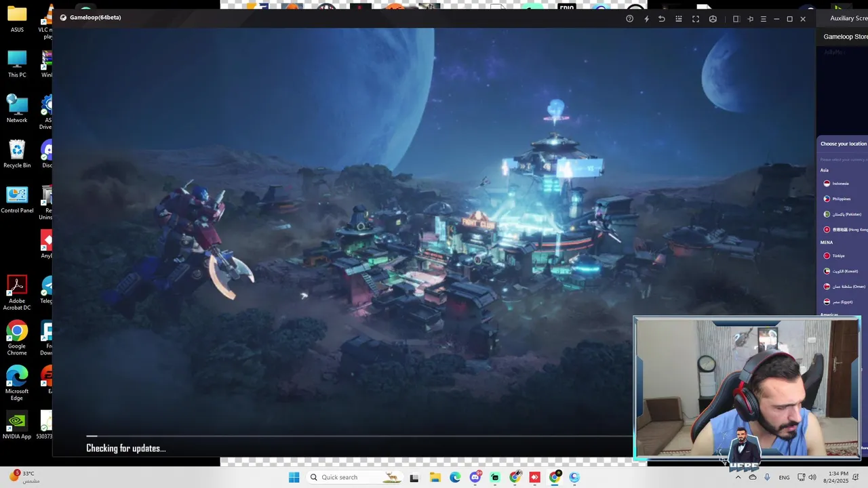Click the 3D cube icon in Gameloop
Screen dimensions: 868x488
pos(713,19)
